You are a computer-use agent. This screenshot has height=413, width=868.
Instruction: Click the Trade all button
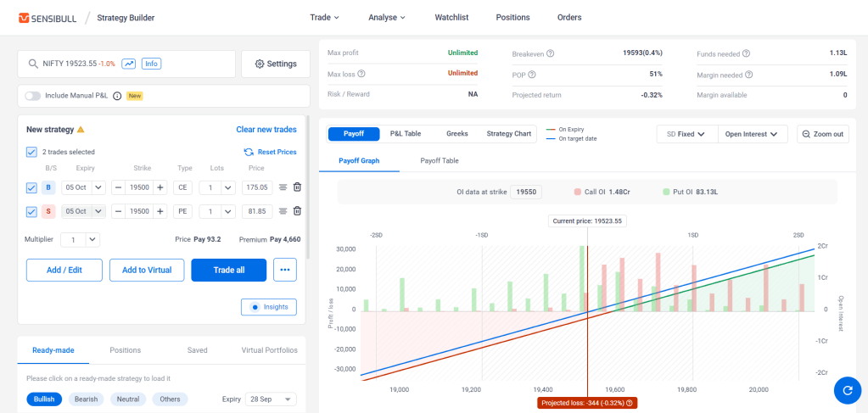tap(228, 271)
